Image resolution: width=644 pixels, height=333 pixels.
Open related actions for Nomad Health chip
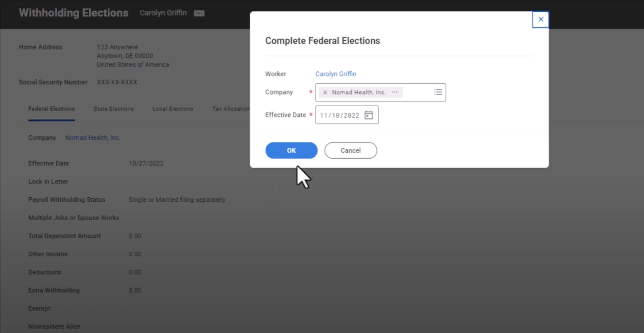pyautogui.click(x=394, y=92)
